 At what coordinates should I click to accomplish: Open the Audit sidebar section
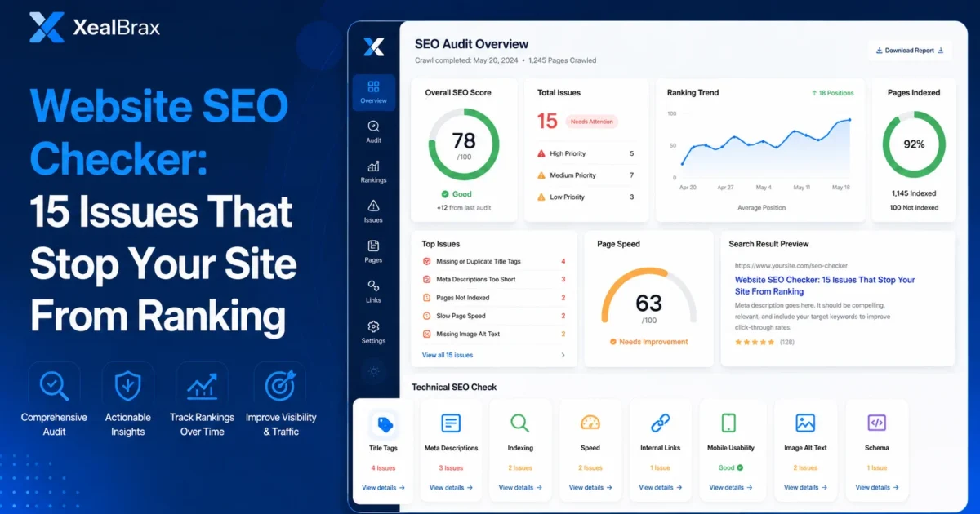point(373,132)
